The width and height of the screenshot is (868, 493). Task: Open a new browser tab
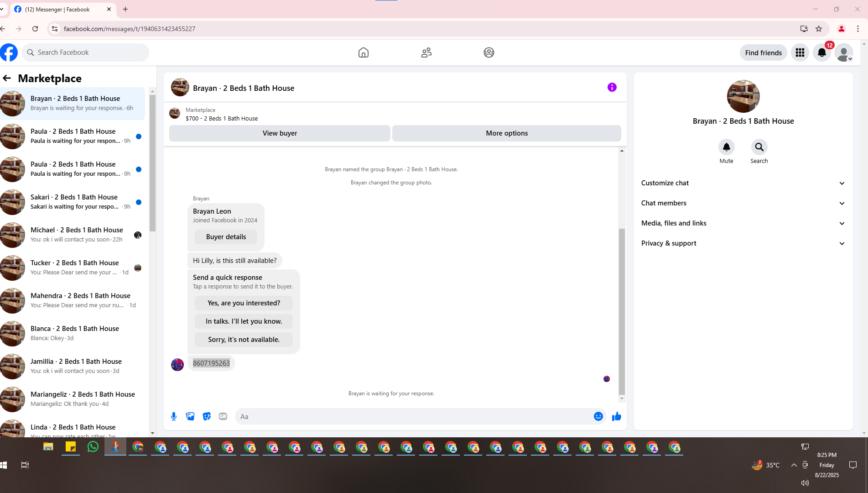125,9
